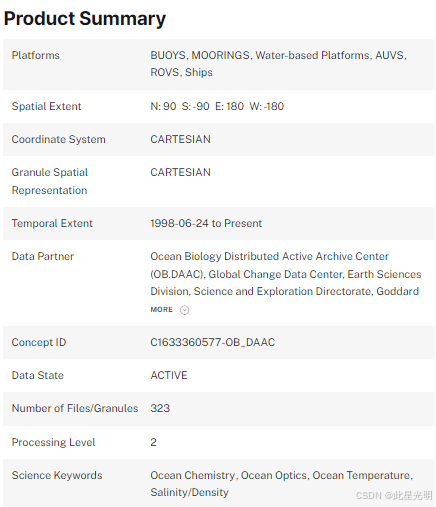The image size is (436, 507).
Task: Click the Spatial Extent coordinates value
Action: 217,106
